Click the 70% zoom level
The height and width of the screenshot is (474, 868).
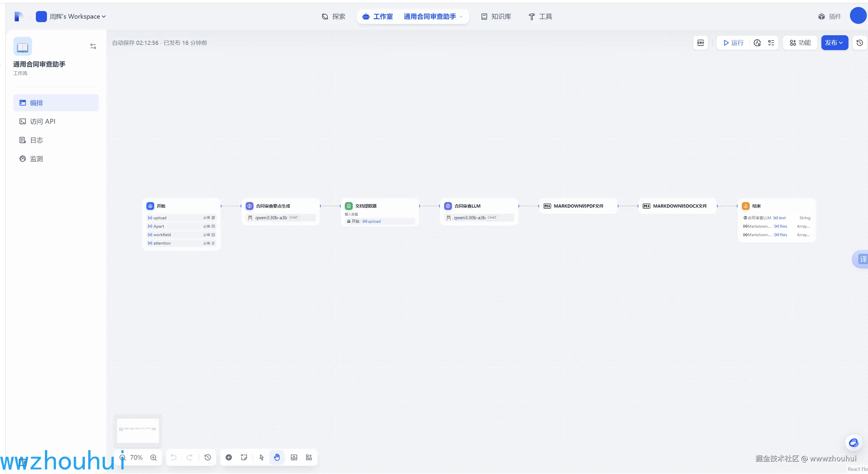pyautogui.click(x=136, y=457)
